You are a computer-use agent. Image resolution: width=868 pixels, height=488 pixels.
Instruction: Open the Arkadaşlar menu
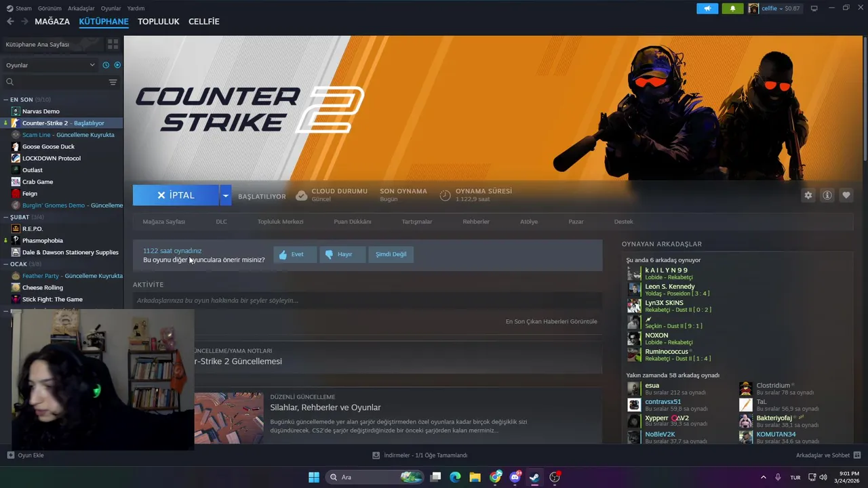pyautogui.click(x=81, y=8)
